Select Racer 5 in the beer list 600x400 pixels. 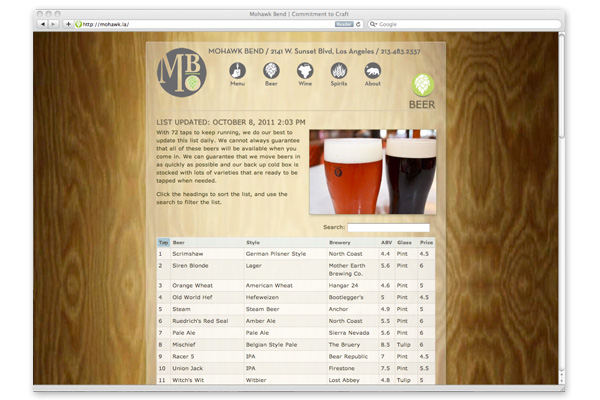(x=183, y=357)
